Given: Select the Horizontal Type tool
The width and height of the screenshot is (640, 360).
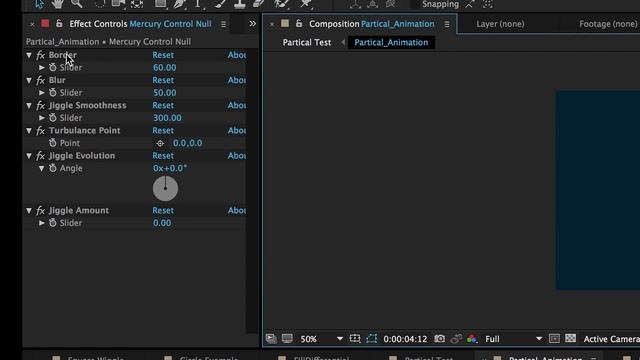Looking at the screenshot, I should pyautogui.click(x=198, y=4).
